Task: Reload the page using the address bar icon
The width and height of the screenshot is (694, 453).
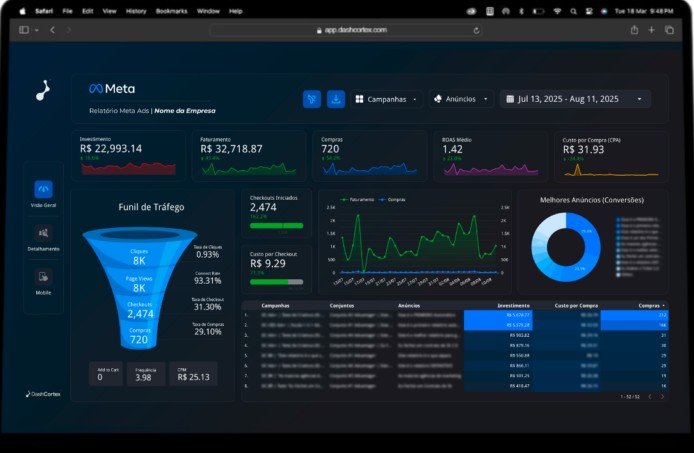Action: pos(475,30)
